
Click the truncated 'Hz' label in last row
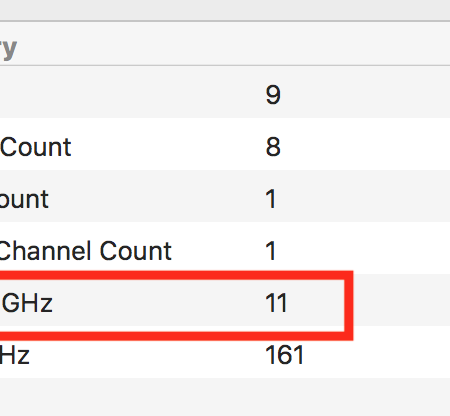click(x=15, y=355)
